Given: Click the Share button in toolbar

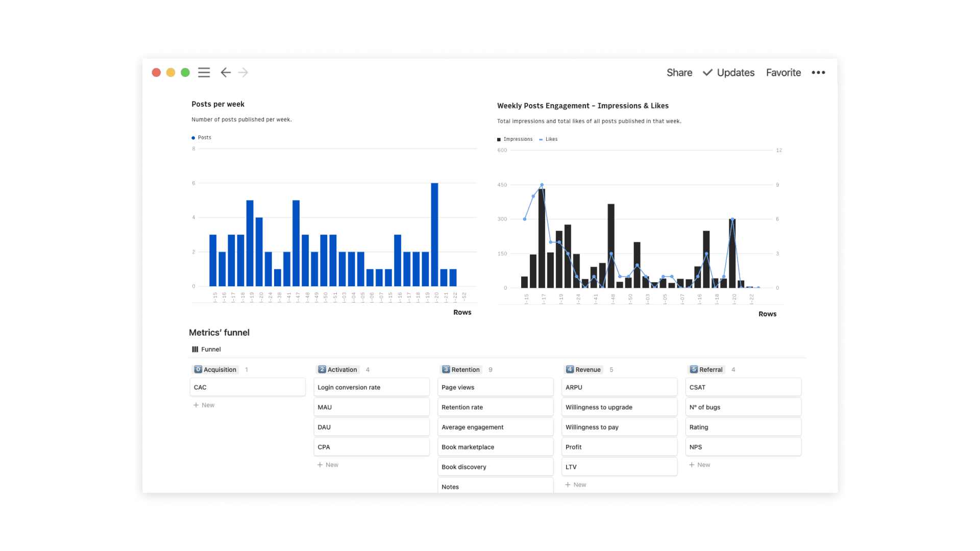Looking at the screenshot, I should click(x=678, y=72).
